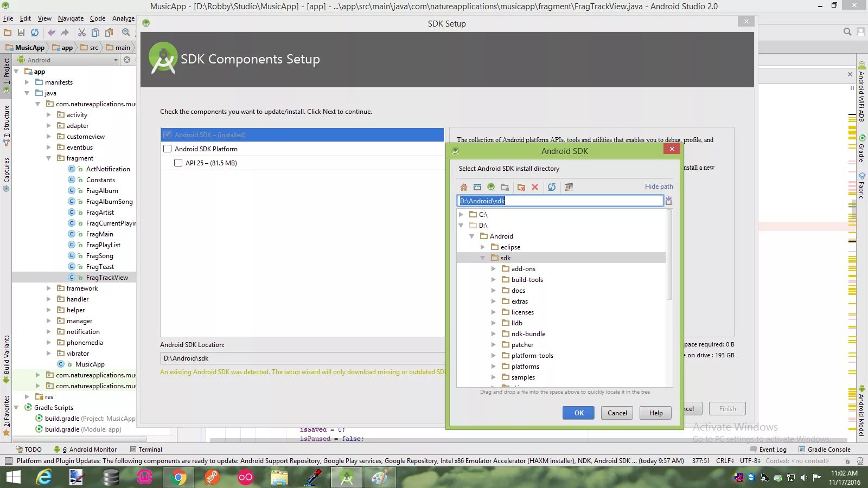The width and height of the screenshot is (868, 488).
Task: Click the SDK directory tree vertical scrollbar
Action: [669, 255]
